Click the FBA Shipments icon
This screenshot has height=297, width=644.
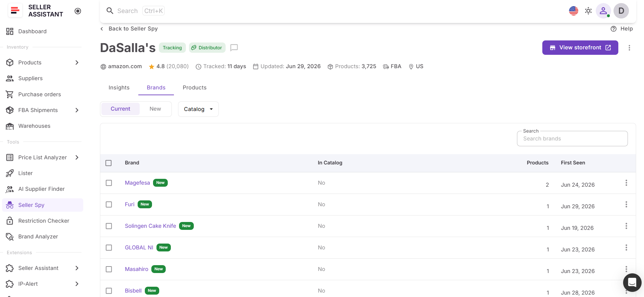(10, 110)
